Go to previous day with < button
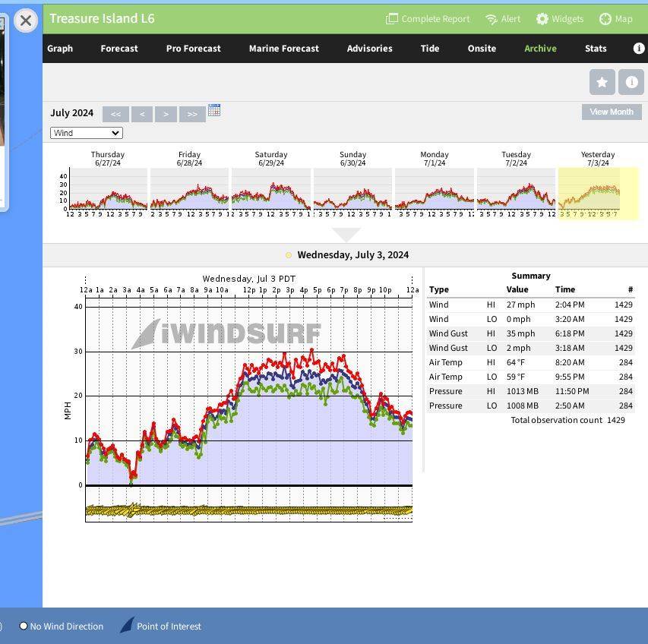This screenshot has width=648, height=644. pos(141,114)
